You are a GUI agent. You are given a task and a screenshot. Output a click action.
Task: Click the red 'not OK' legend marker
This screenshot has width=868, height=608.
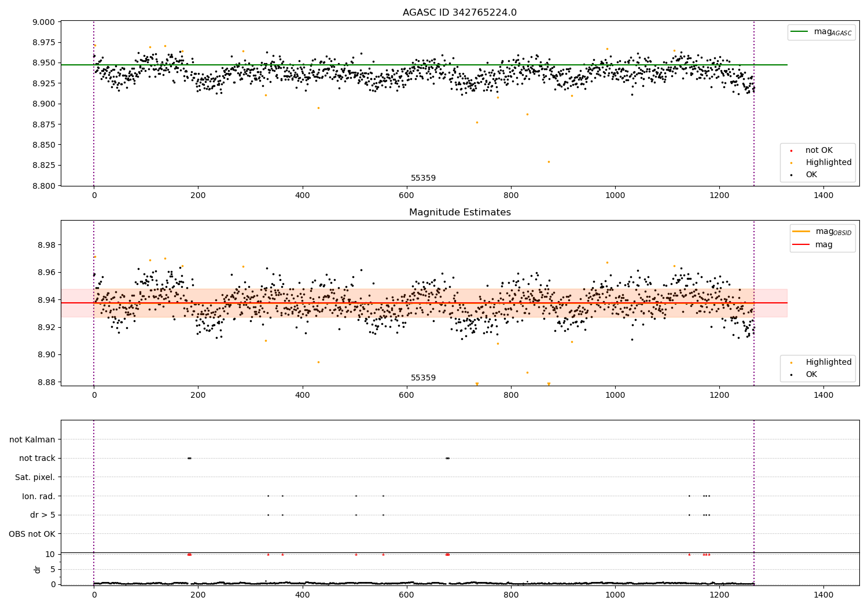pyautogui.click(x=791, y=151)
